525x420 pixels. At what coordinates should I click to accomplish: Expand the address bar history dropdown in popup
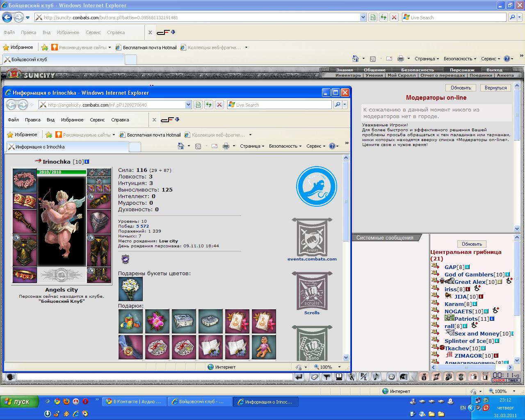[188, 105]
